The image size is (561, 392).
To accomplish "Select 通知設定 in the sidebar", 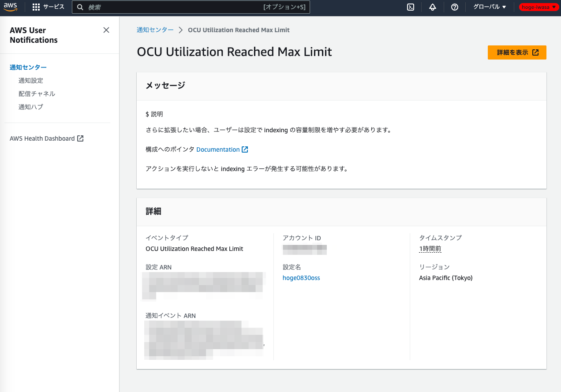I will (x=30, y=80).
